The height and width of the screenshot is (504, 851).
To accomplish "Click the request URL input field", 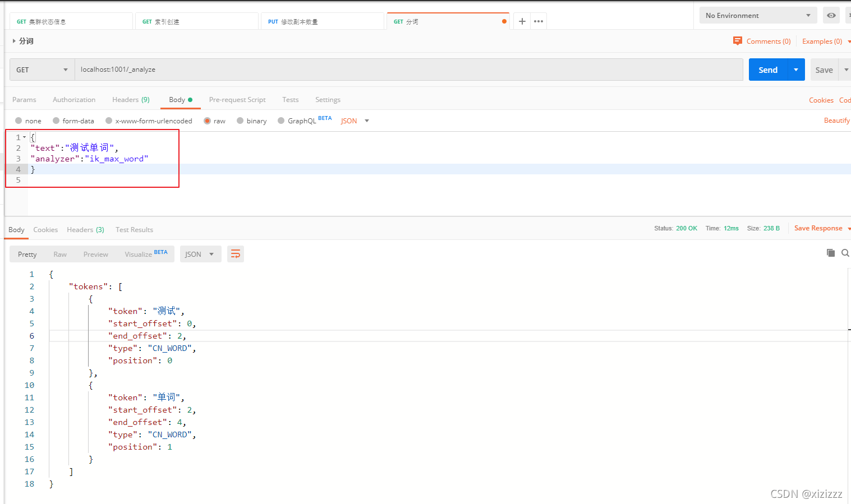I will point(408,70).
